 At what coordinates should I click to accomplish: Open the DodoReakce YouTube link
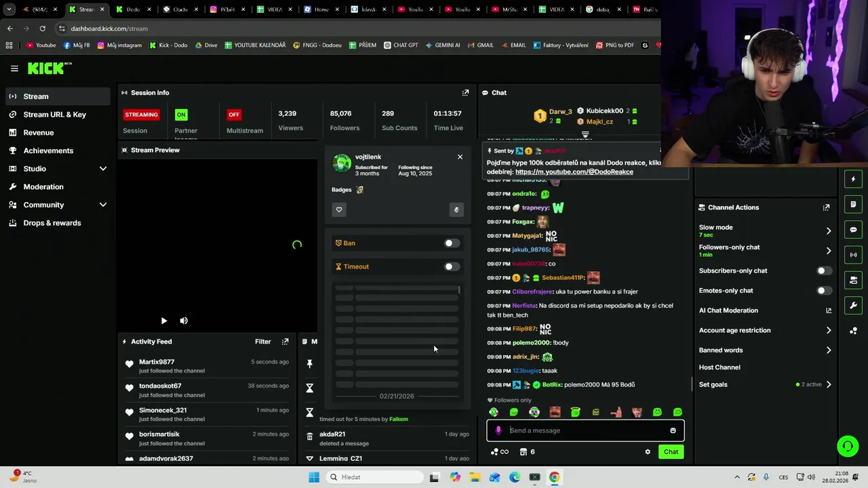[x=574, y=172]
